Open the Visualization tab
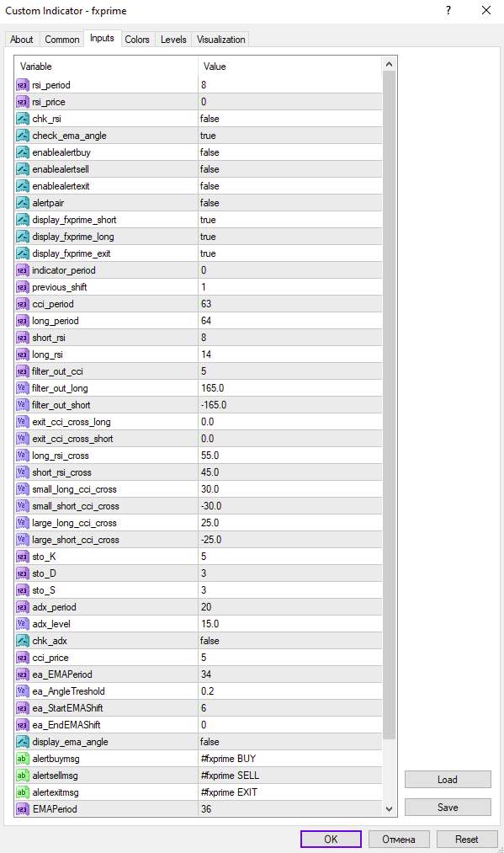 pyautogui.click(x=220, y=40)
